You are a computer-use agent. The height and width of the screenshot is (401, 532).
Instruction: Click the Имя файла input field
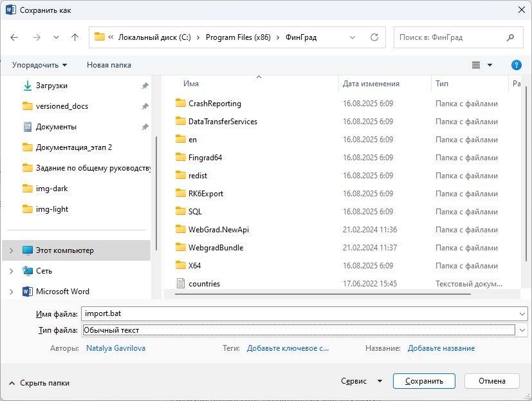(x=299, y=313)
